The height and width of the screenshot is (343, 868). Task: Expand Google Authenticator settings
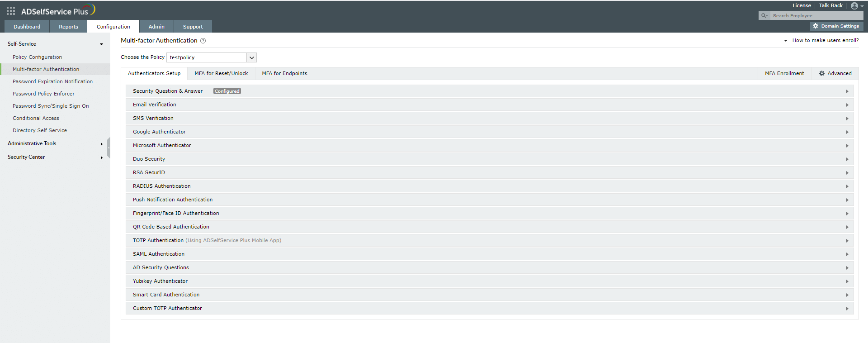click(x=490, y=132)
